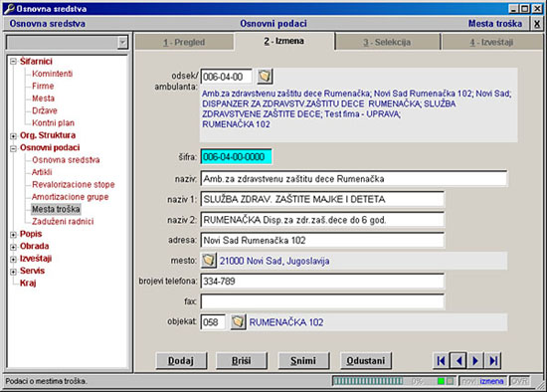Image resolution: width=547 pixels, height=392 pixels.
Task: Jump to last record arrow
Action: click(492, 360)
